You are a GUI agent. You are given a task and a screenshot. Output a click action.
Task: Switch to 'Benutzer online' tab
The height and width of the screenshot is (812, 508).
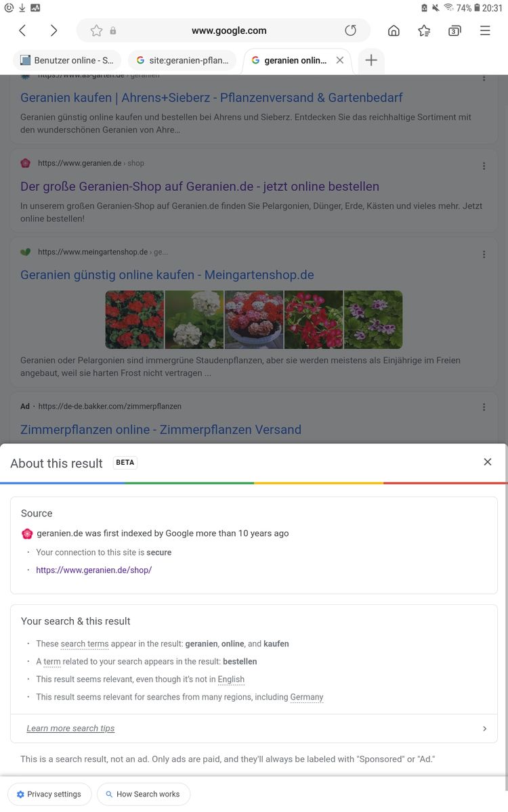pyautogui.click(x=67, y=60)
